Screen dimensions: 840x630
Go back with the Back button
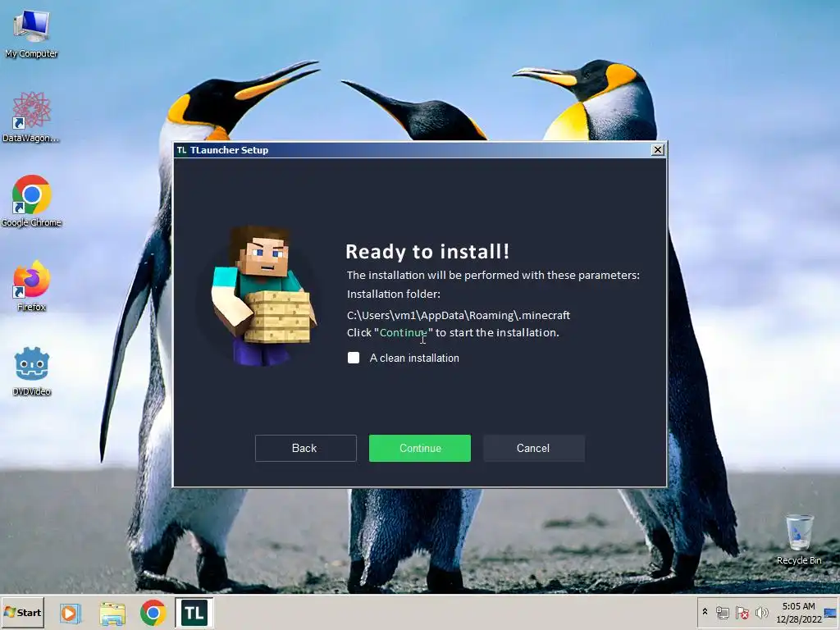point(305,448)
